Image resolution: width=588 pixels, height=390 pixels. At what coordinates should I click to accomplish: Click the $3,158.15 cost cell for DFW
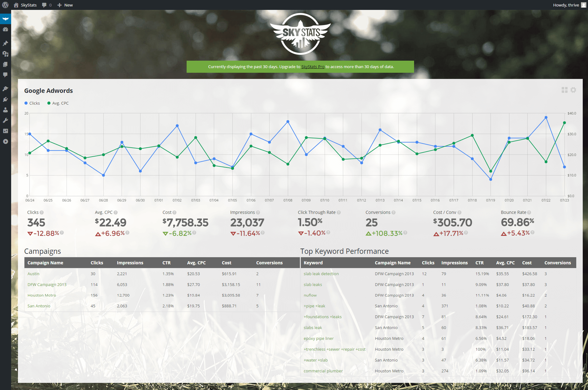click(231, 284)
